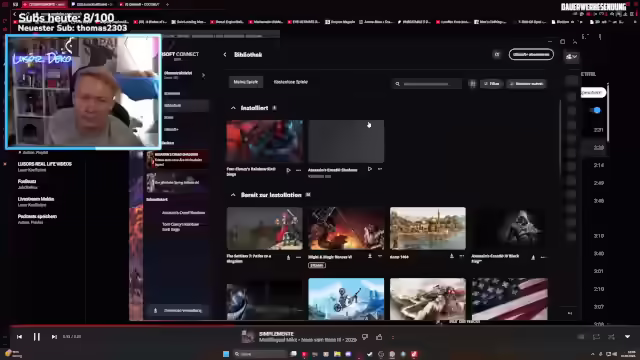Play the second installed Assassin's Creed game
This screenshot has width=640, height=360.
370,169
